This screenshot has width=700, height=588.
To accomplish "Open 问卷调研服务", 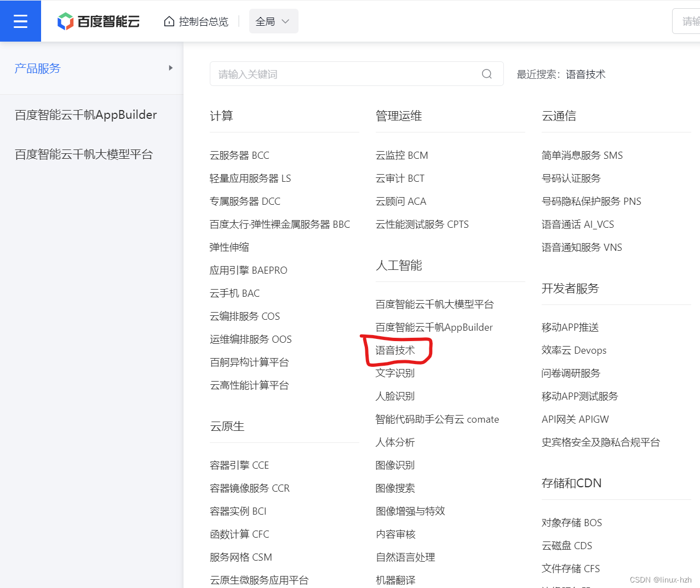I will point(571,373).
